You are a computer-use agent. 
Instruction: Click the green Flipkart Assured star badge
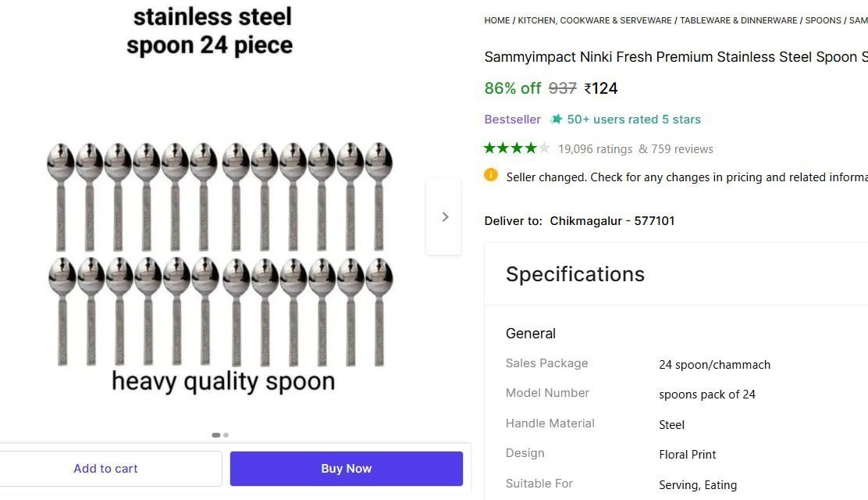tap(556, 119)
